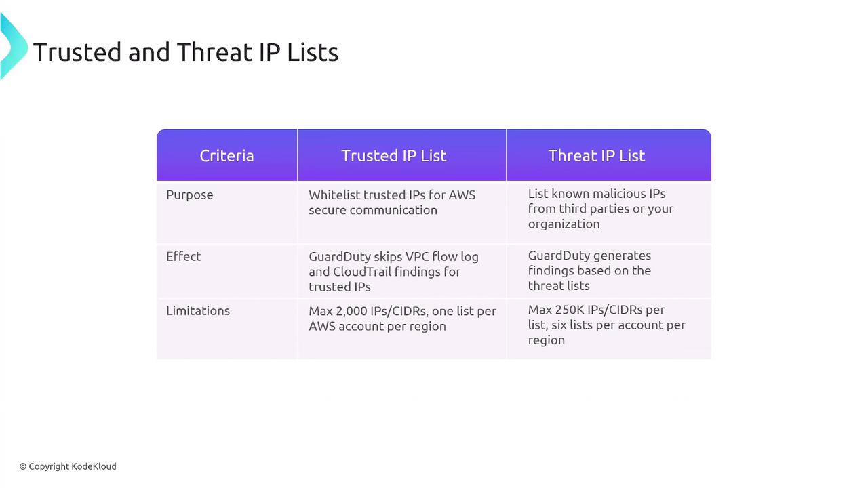Click the "threat lists" line
The width and height of the screenshot is (868, 488).
[558, 285]
